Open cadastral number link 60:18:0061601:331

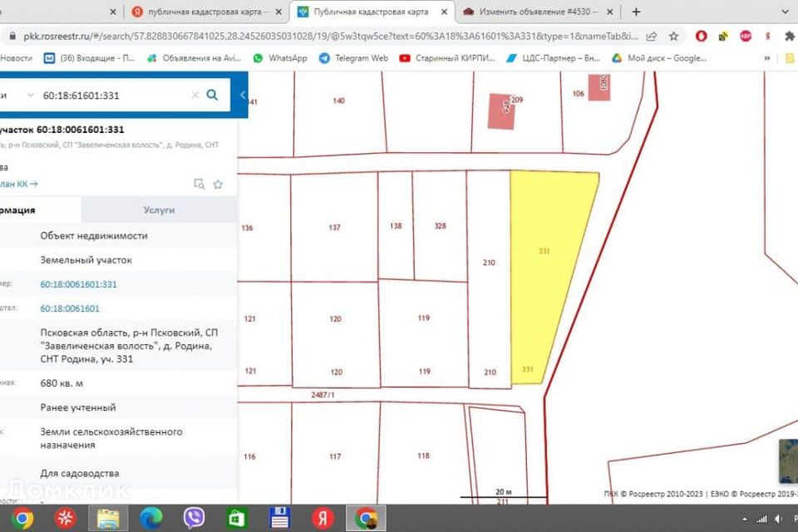pyautogui.click(x=78, y=284)
